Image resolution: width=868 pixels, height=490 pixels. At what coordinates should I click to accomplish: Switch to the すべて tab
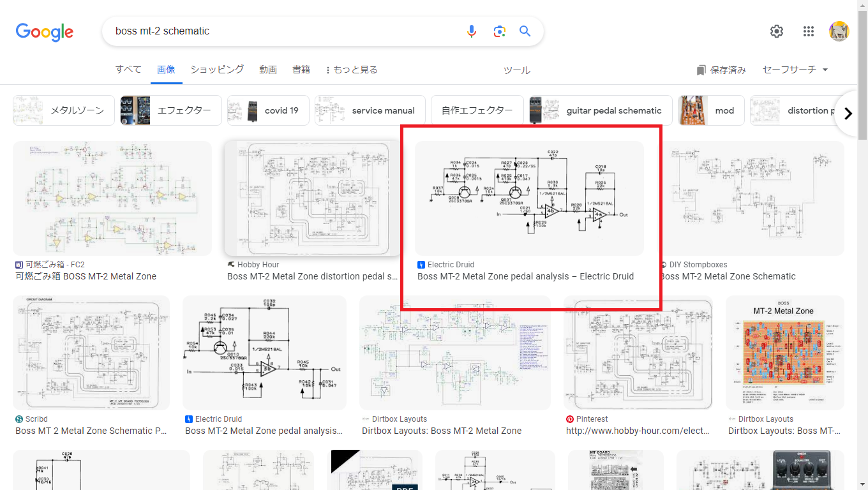click(x=128, y=70)
